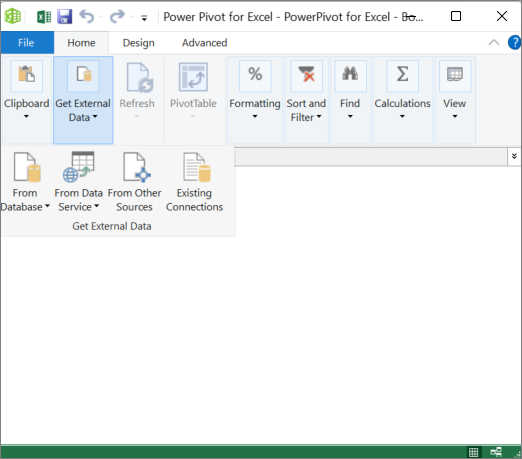Expand the Formatting group dropdown arrow
The height and width of the screenshot is (459, 522).
click(255, 116)
